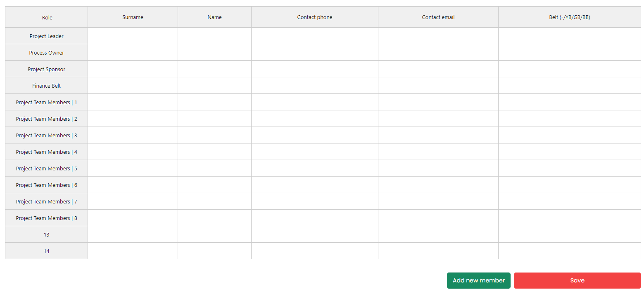Click Contact email cell for Project Team Members 4
644x294 pixels.
438,152
